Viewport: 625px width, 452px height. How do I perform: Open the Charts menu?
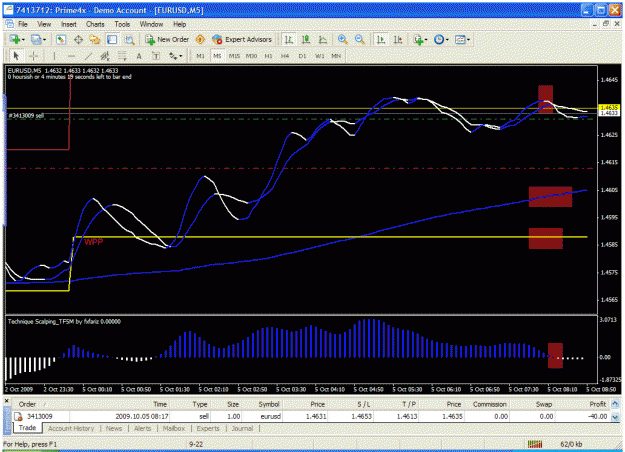[x=95, y=24]
